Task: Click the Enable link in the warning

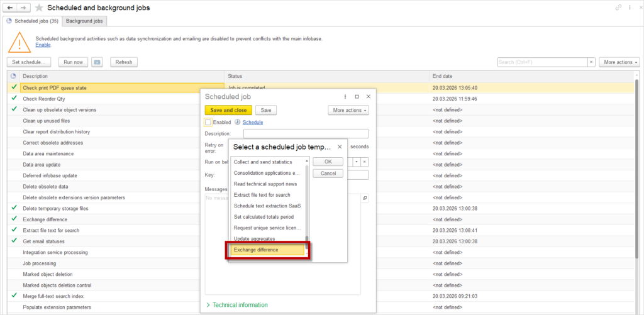Action: [43, 45]
